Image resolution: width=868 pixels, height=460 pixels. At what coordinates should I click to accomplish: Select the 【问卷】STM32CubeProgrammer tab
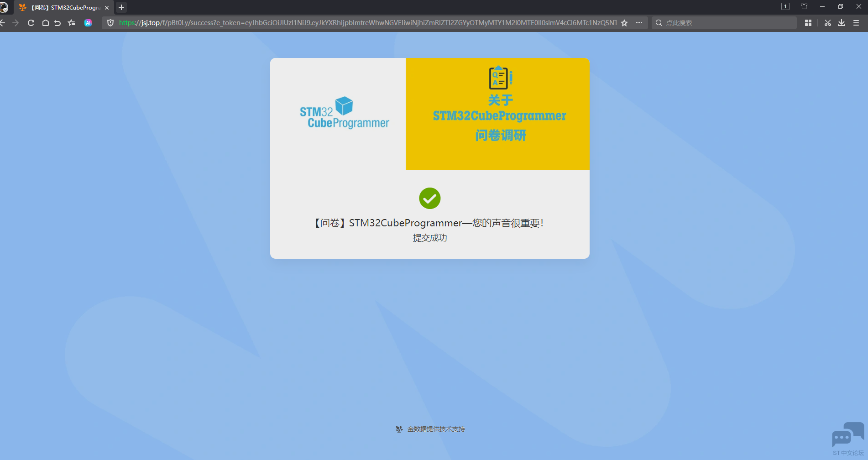coord(64,8)
